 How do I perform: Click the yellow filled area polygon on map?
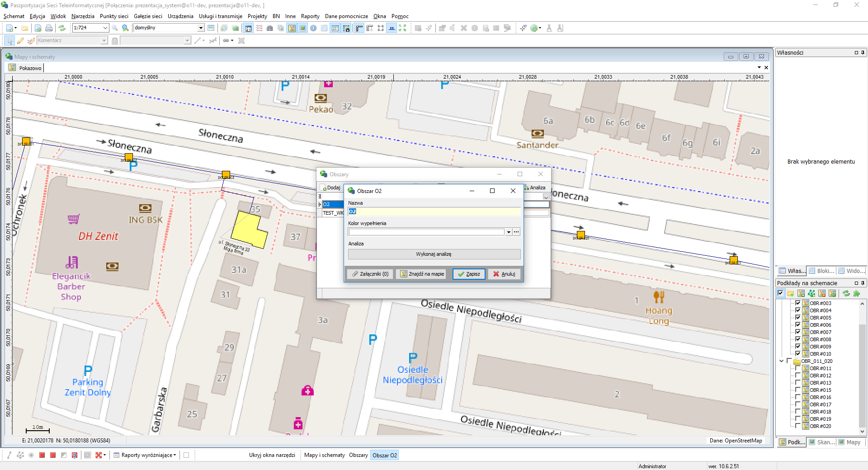(x=248, y=231)
